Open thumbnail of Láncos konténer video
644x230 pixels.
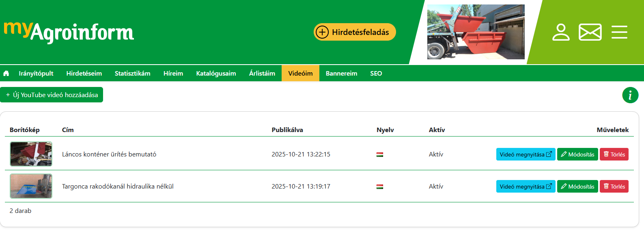click(x=31, y=154)
